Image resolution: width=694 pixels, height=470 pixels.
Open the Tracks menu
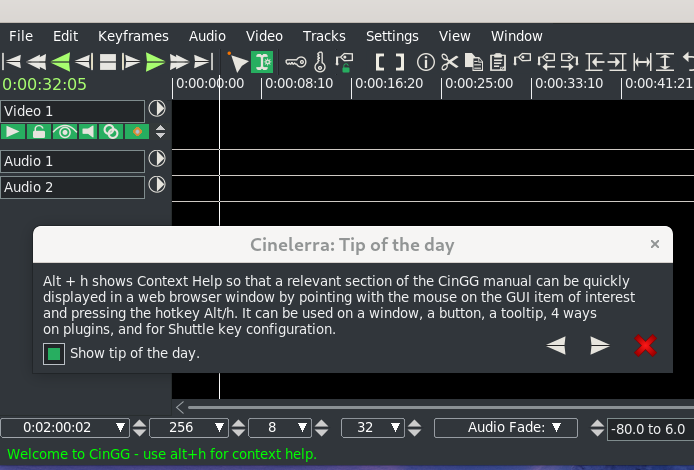click(323, 36)
